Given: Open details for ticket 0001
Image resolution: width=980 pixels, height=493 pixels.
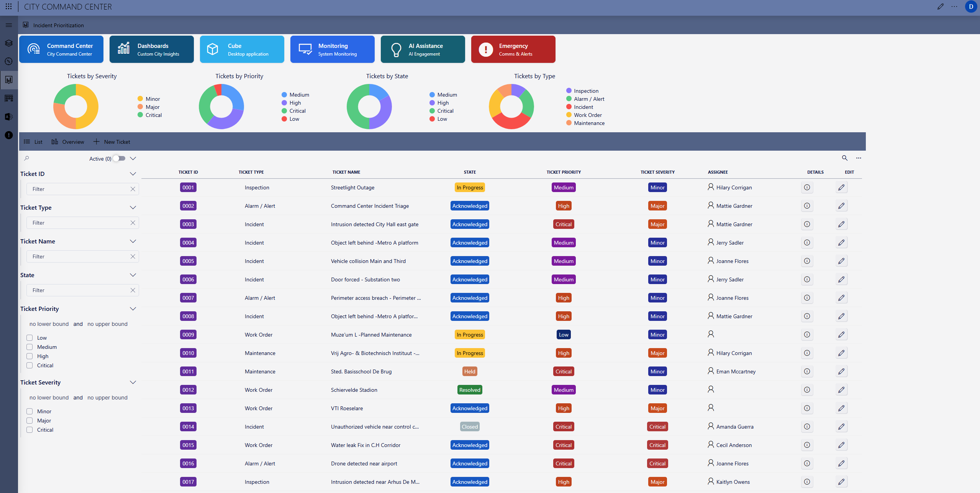Looking at the screenshot, I should pos(807,187).
